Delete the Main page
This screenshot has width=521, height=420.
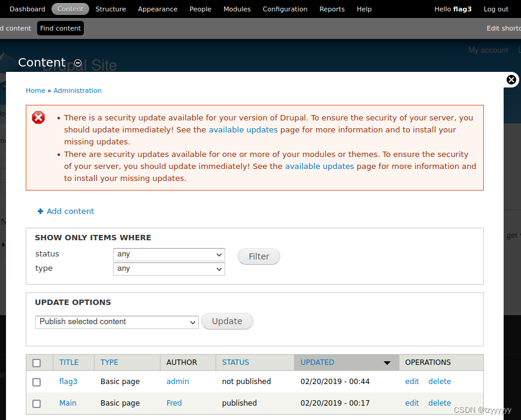click(440, 403)
